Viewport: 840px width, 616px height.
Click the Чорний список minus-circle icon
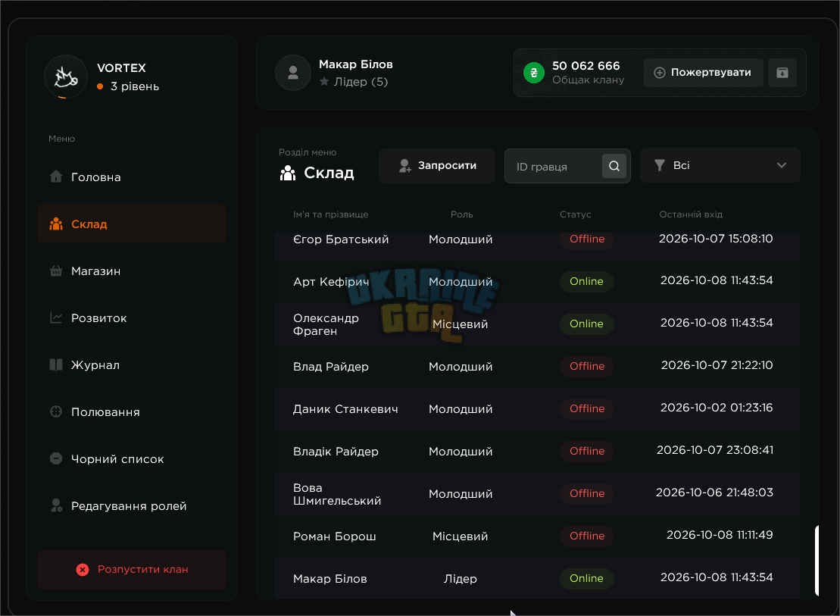56,458
